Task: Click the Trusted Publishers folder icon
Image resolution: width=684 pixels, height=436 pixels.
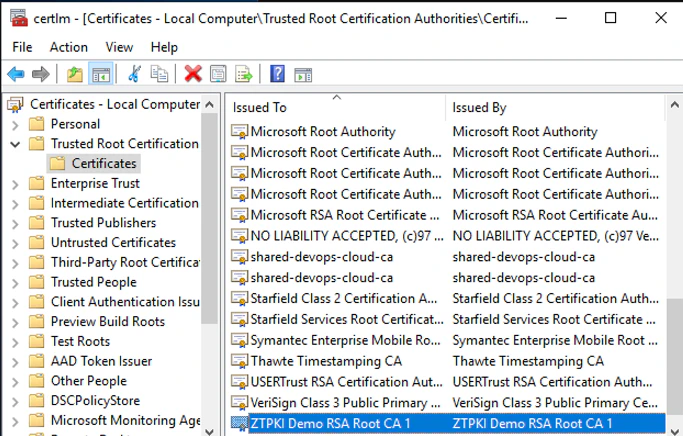Action: point(37,223)
